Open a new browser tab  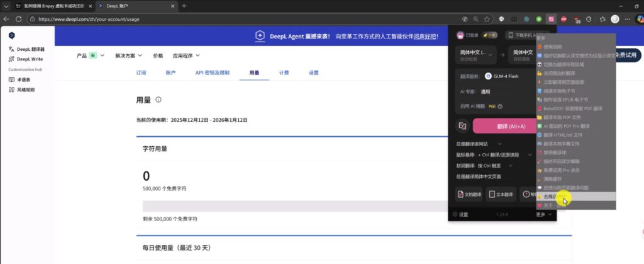click(x=184, y=6)
